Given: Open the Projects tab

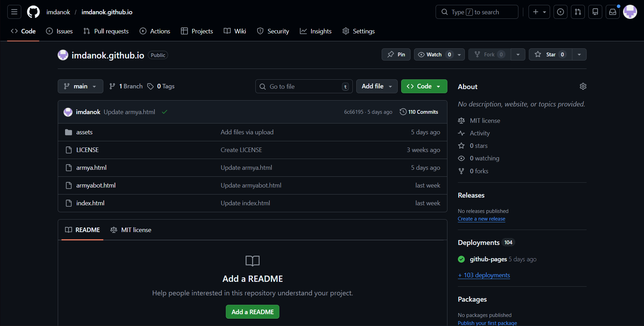Looking at the screenshot, I should pyautogui.click(x=197, y=31).
